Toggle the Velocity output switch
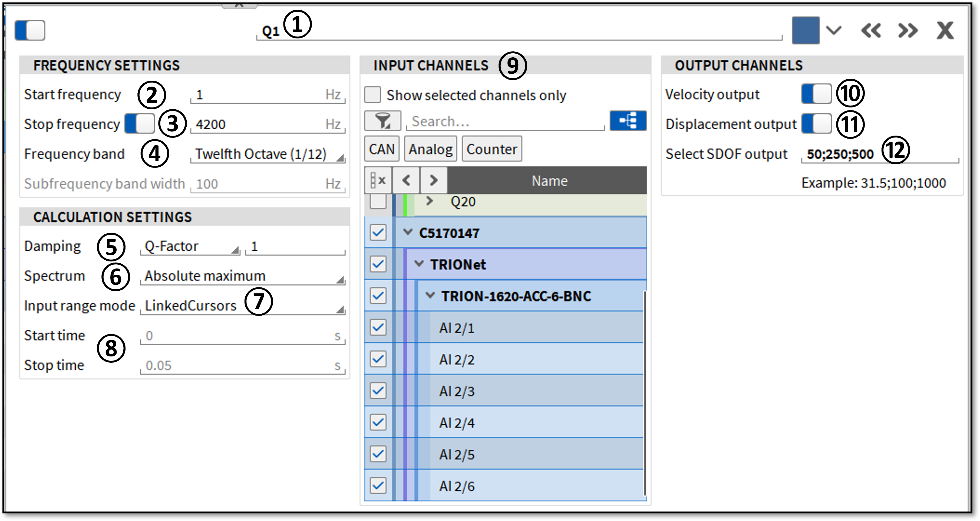The image size is (980, 521). click(x=816, y=94)
